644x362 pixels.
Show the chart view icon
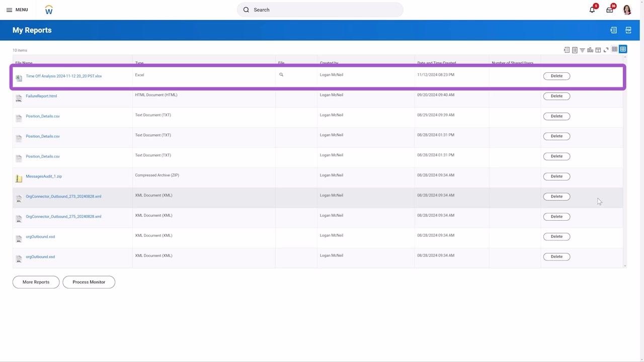coord(590,50)
